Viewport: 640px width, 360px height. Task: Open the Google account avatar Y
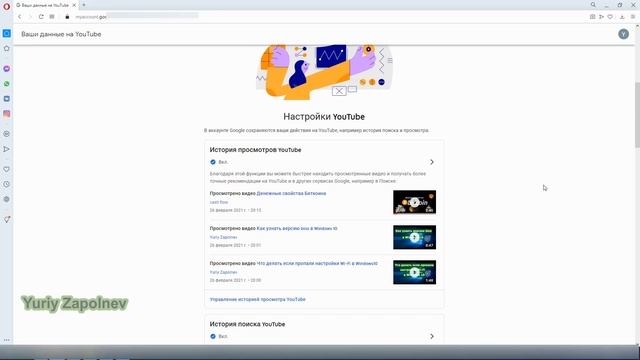[623, 34]
